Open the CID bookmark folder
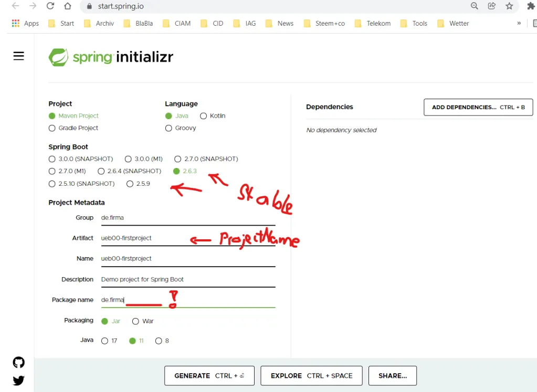 point(212,23)
